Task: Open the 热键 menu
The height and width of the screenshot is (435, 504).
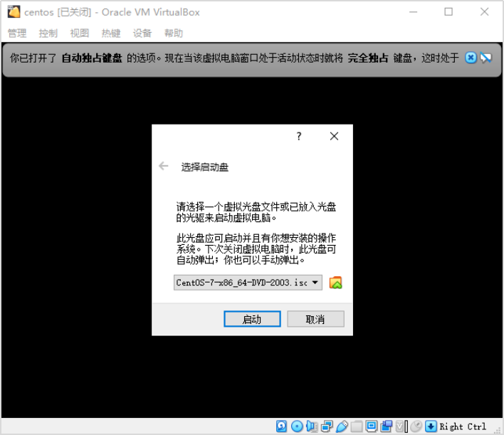Action: [x=111, y=33]
